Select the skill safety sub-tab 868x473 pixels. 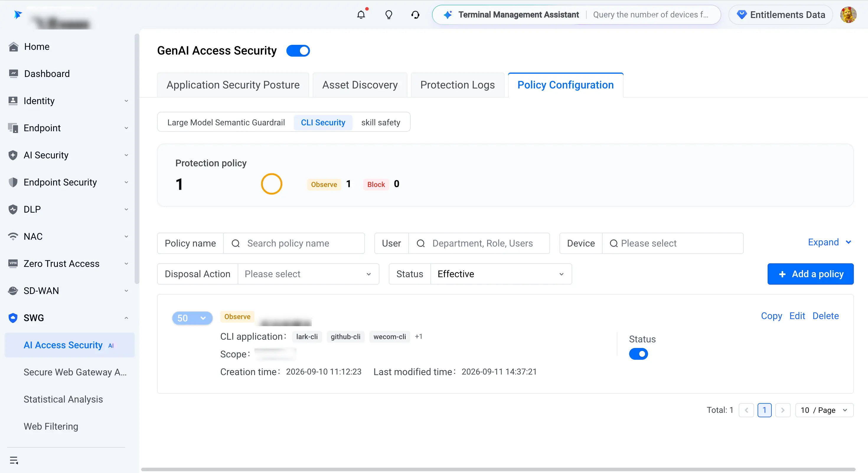pos(381,122)
